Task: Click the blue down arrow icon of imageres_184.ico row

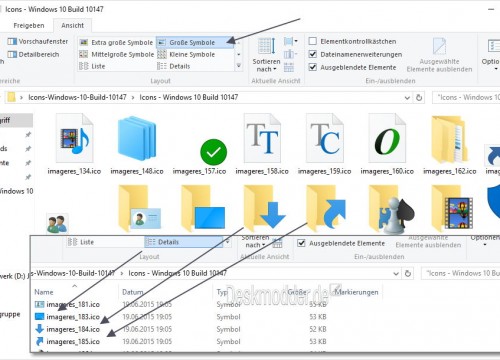Action: (x=39, y=329)
